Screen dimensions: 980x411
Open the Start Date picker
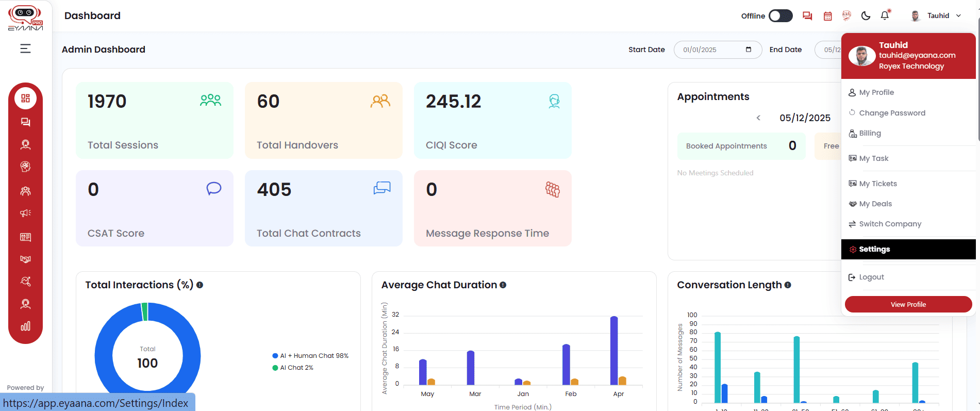tap(748, 50)
